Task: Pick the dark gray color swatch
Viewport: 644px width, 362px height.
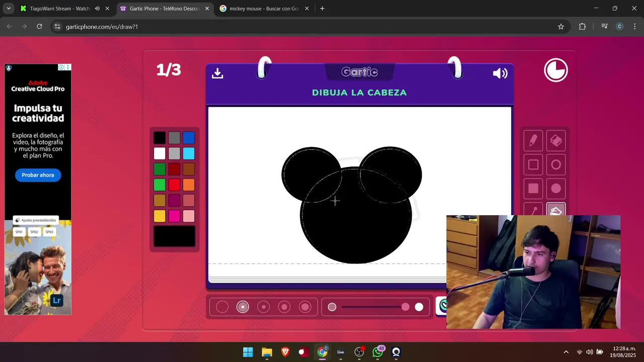Action: coord(174,138)
